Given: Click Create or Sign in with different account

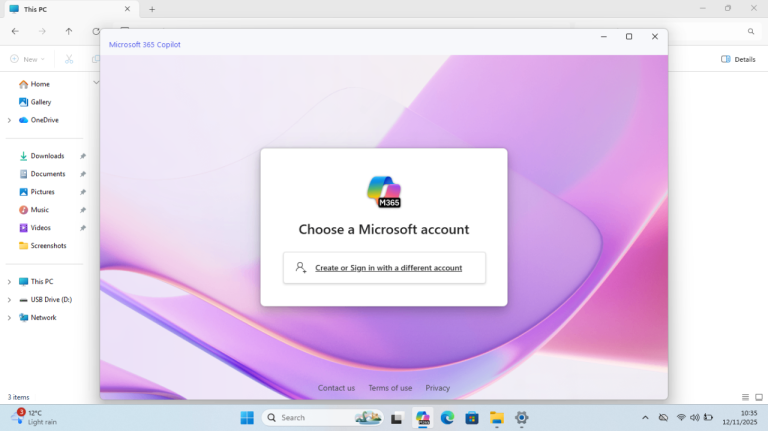Looking at the screenshot, I should (x=384, y=268).
